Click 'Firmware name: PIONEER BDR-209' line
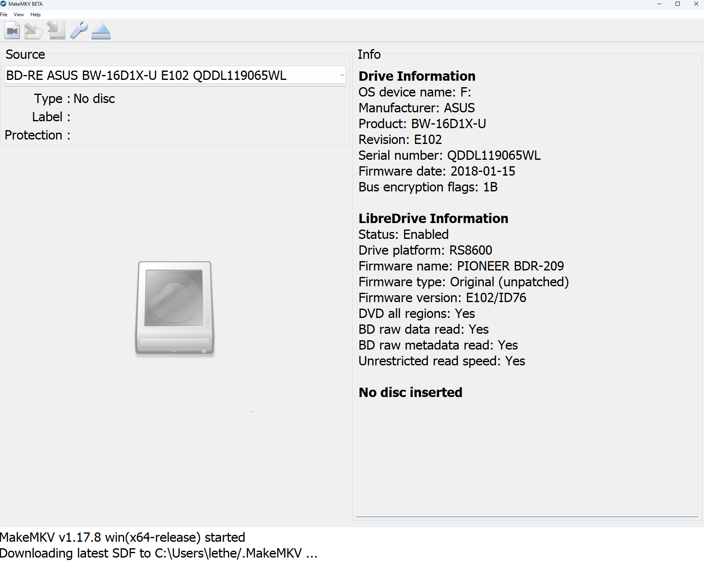Viewport: 704px width, 588px height. 461,266
